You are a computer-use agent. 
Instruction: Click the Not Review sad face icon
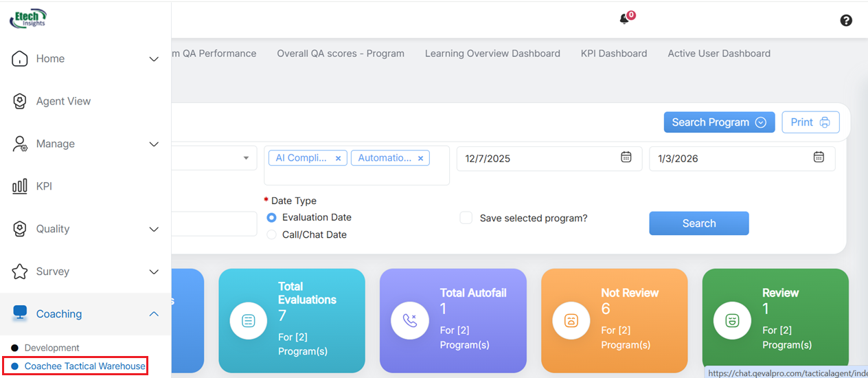(x=571, y=320)
